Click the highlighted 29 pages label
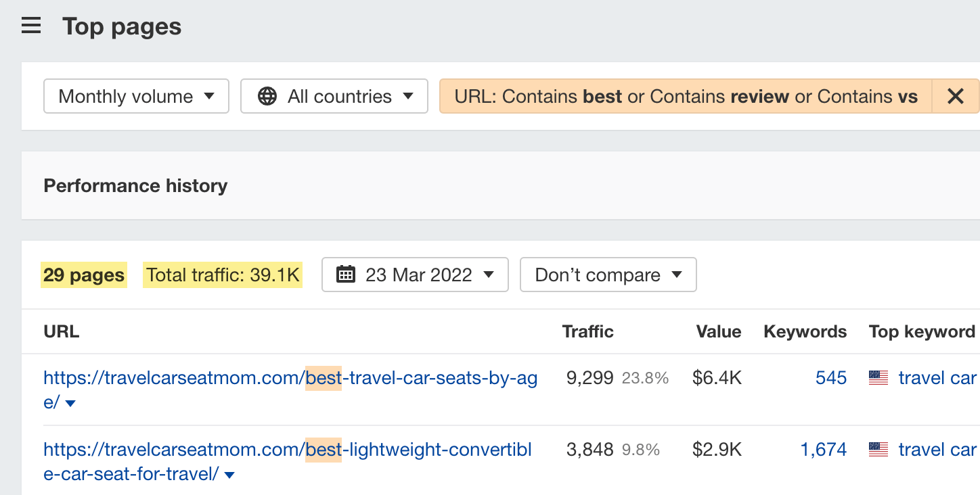Screen dimensions: 980x495 (83, 275)
